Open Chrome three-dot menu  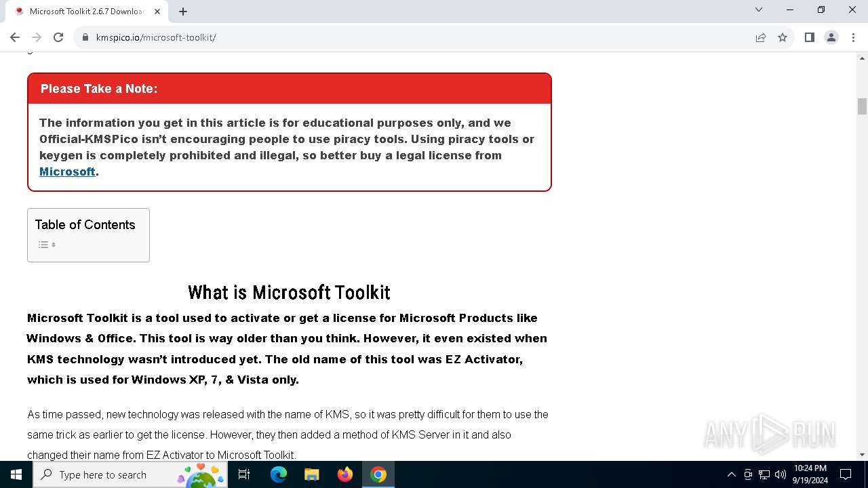coord(853,37)
